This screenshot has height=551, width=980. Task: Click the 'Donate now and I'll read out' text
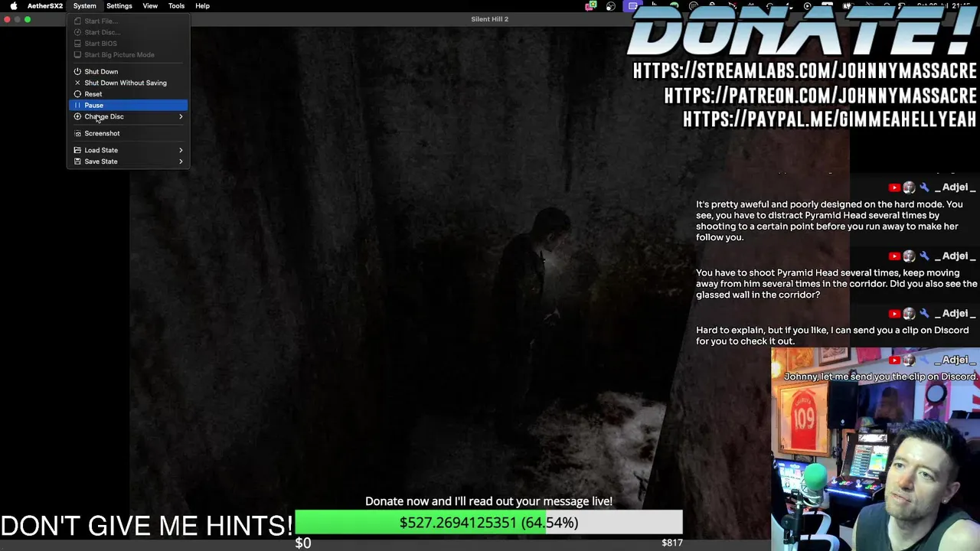coord(488,501)
